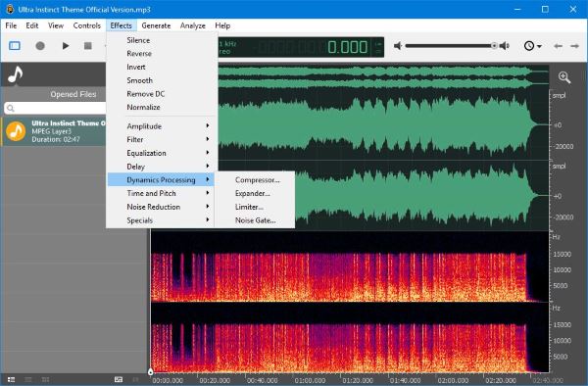The image size is (588, 386).
Task: Redo with the right arrow icon
Action: (574, 46)
